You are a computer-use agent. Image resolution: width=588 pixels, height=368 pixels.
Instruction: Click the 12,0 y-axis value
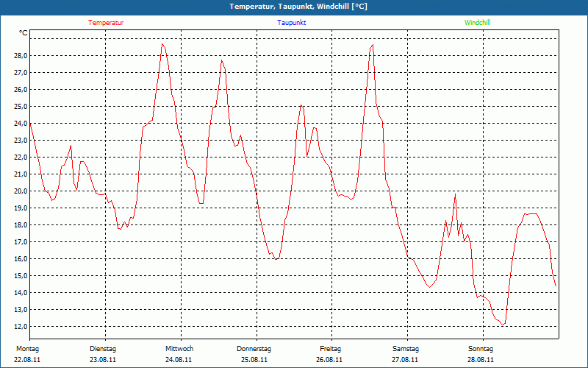point(21,326)
